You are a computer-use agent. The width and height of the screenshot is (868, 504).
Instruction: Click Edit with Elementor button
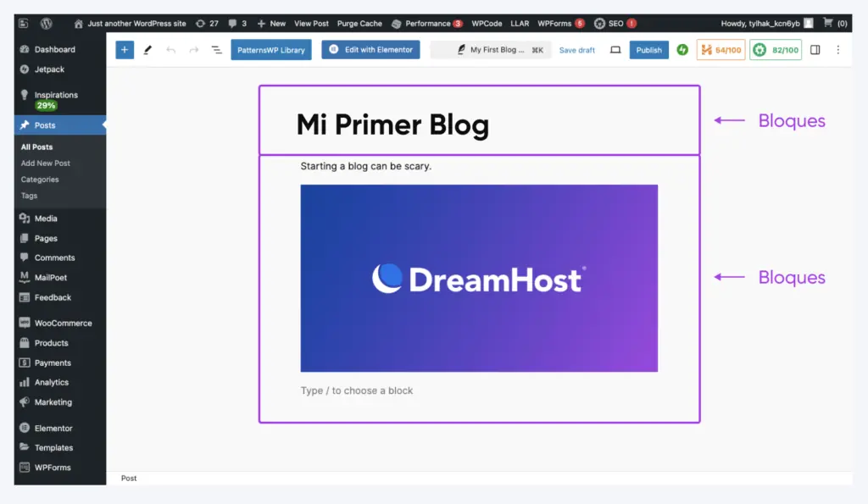pyautogui.click(x=371, y=50)
